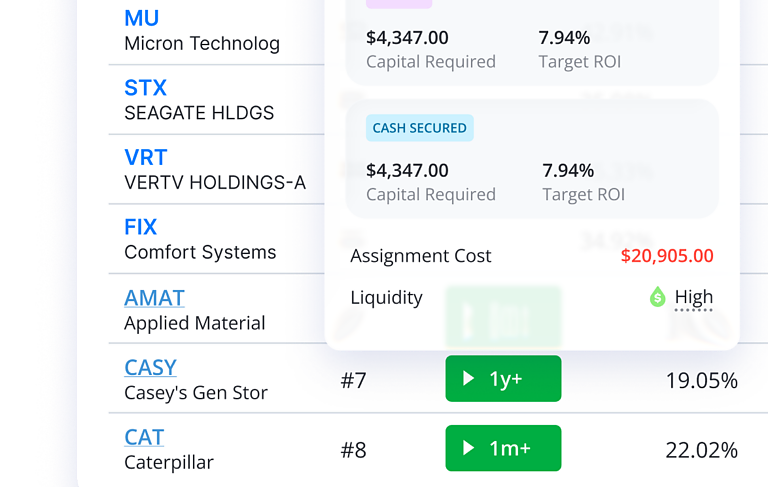Click the 22.02% value for CAT
768x487 pixels.
point(701,450)
